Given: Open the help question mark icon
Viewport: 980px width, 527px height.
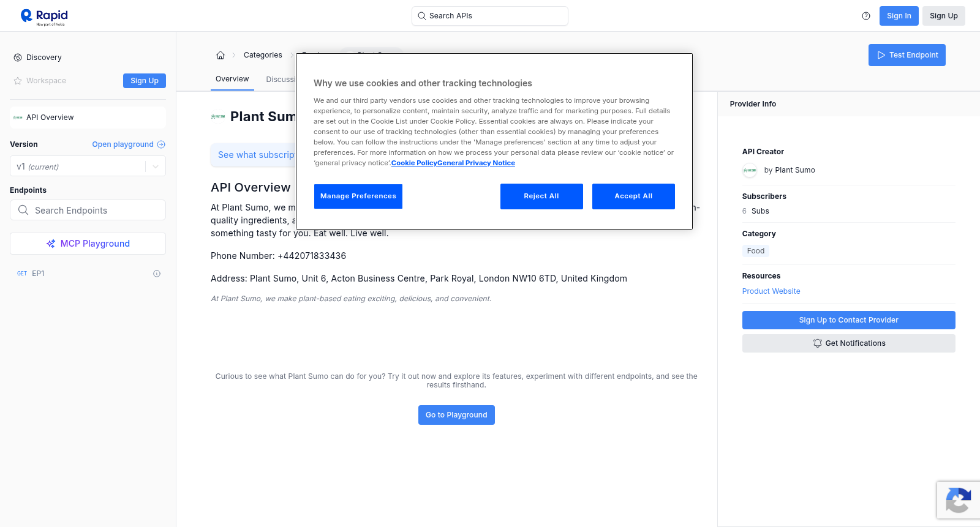Looking at the screenshot, I should pyautogui.click(x=866, y=16).
